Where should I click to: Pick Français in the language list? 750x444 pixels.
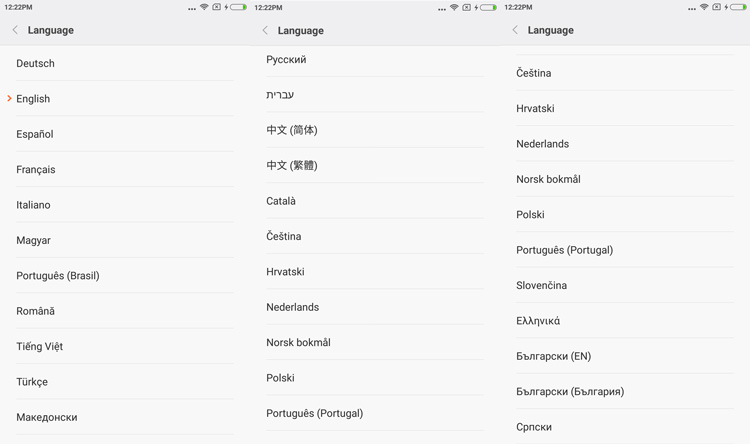click(x=36, y=170)
